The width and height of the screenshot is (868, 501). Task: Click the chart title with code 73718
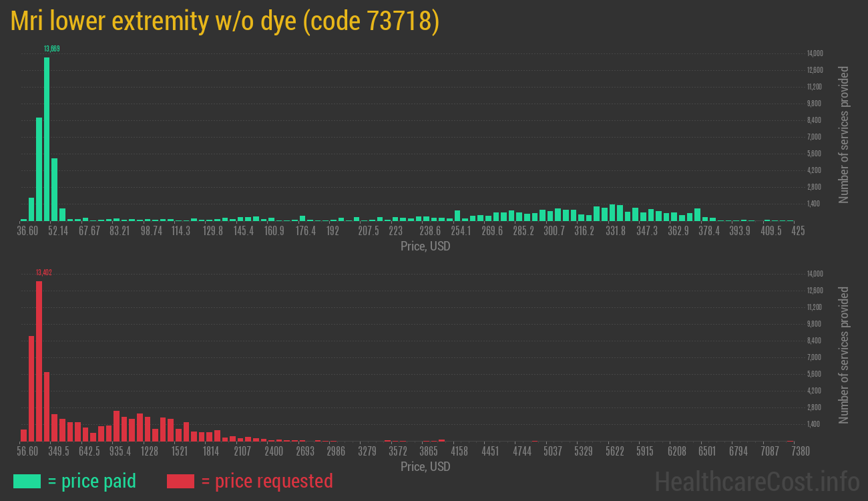point(225,22)
